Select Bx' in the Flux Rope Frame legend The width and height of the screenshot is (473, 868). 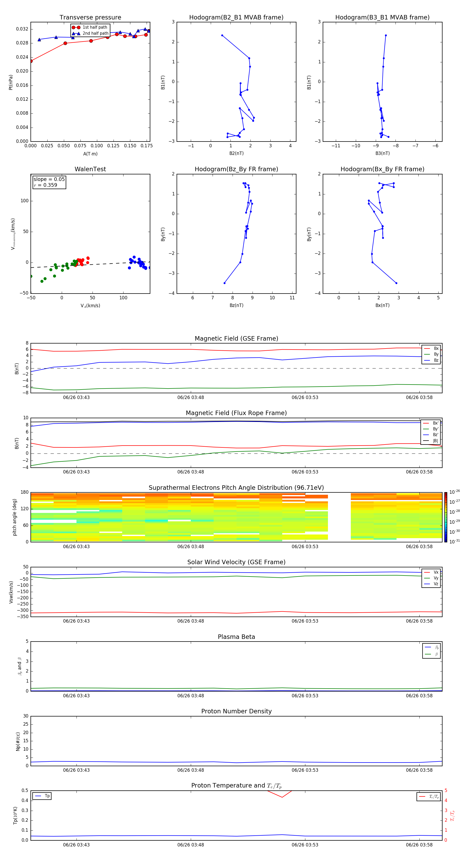click(431, 423)
